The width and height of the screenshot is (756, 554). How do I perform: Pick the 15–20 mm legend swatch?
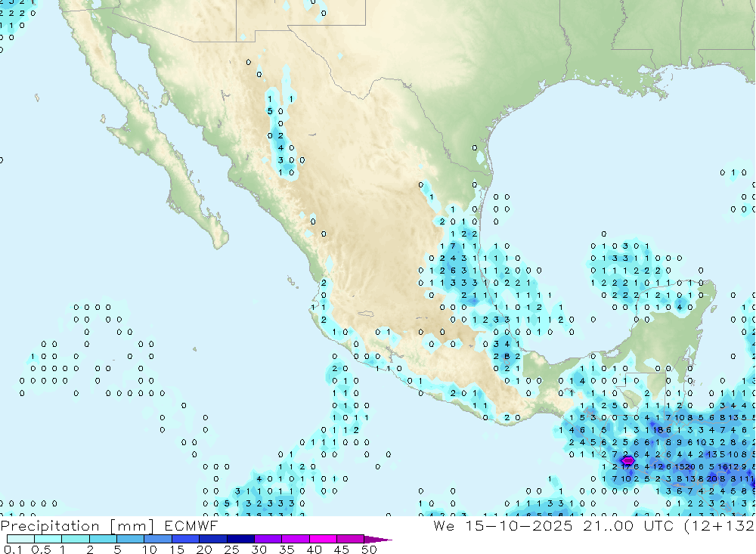click(186, 539)
